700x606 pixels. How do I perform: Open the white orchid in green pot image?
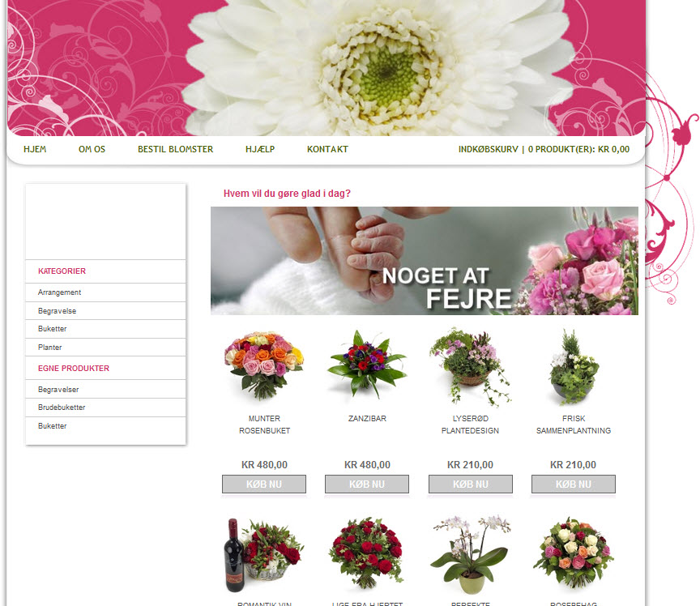pyautogui.click(x=471, y=555)
